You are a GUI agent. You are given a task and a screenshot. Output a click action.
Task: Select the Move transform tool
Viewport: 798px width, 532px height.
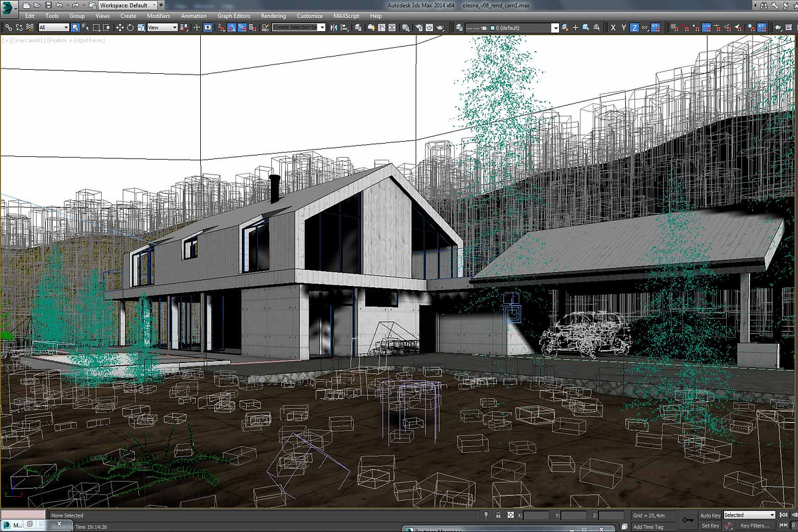click(x=120, y=28)
